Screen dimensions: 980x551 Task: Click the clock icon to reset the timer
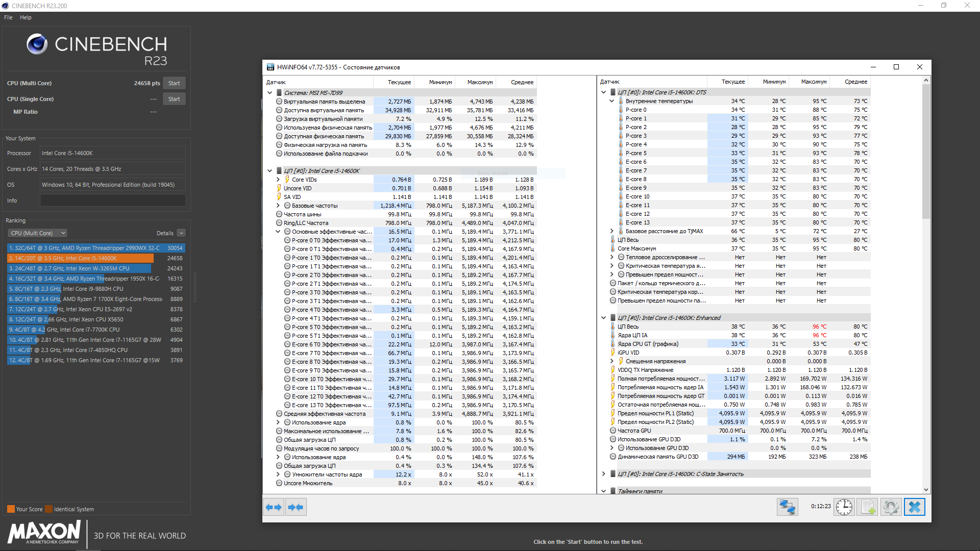(x=844, y=507)
